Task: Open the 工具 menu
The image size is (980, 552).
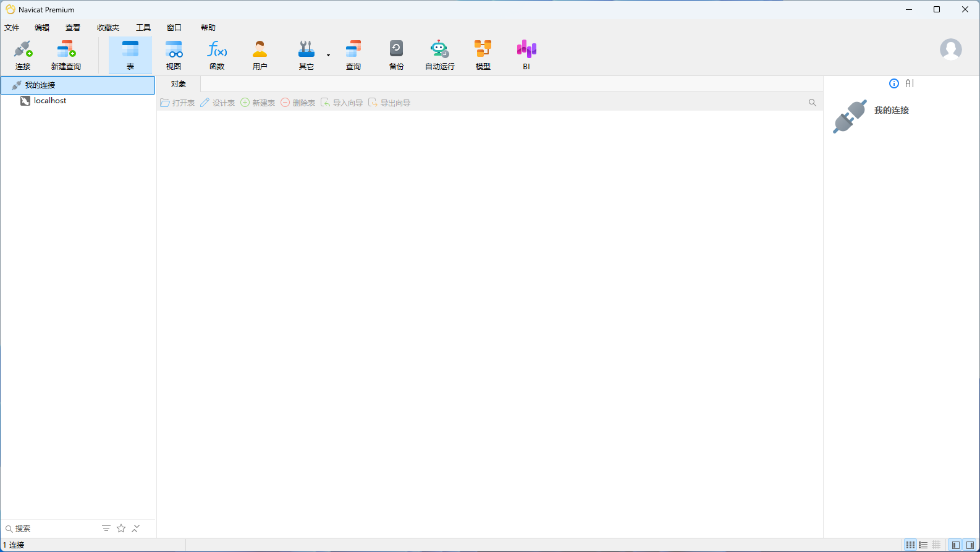Action: [x=143, y=27]
